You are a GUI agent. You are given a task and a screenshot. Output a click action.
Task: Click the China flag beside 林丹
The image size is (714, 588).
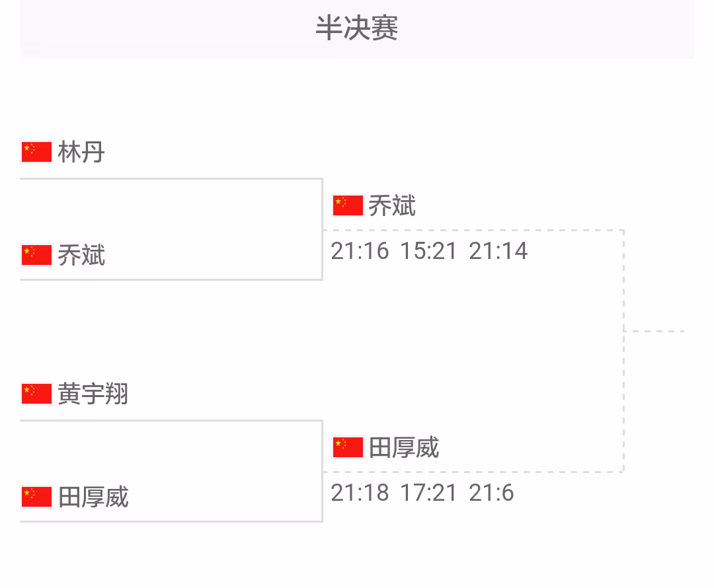click(x=36, y=152)
